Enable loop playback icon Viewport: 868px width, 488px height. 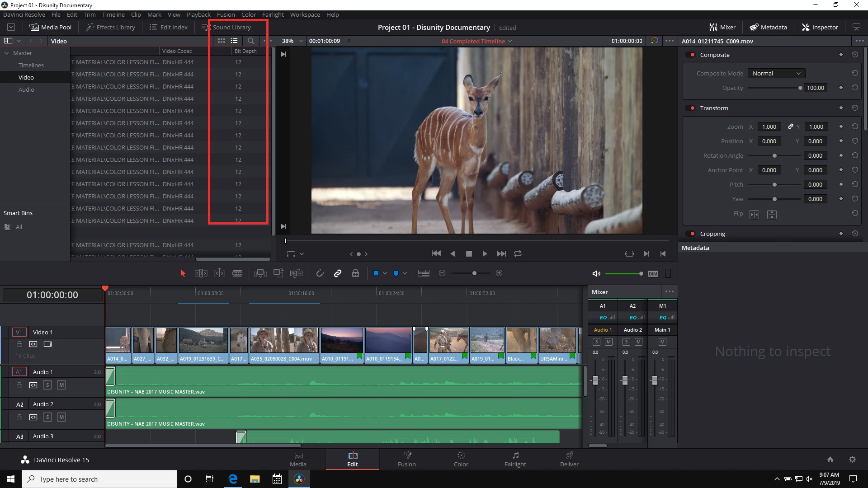[x=518, y=254]
